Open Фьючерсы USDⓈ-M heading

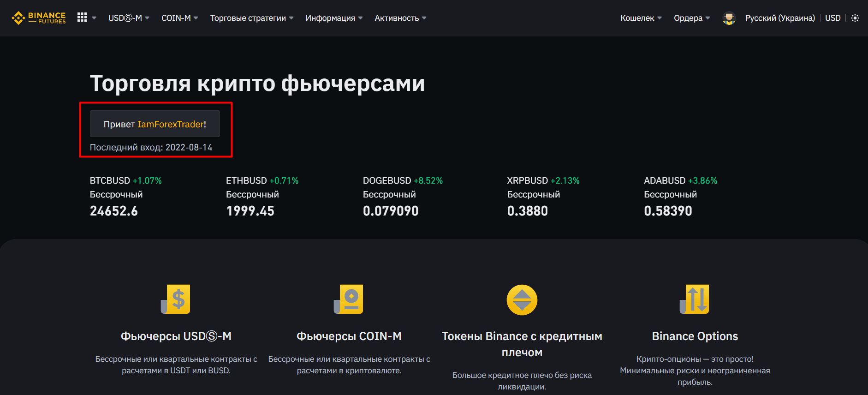176,336
